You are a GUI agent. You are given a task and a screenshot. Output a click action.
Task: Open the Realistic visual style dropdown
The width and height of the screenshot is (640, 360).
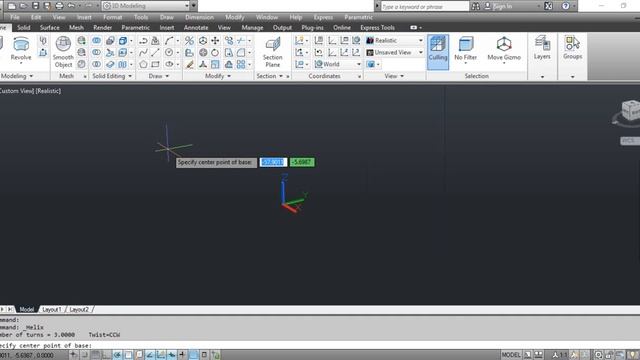coord(395,40)
